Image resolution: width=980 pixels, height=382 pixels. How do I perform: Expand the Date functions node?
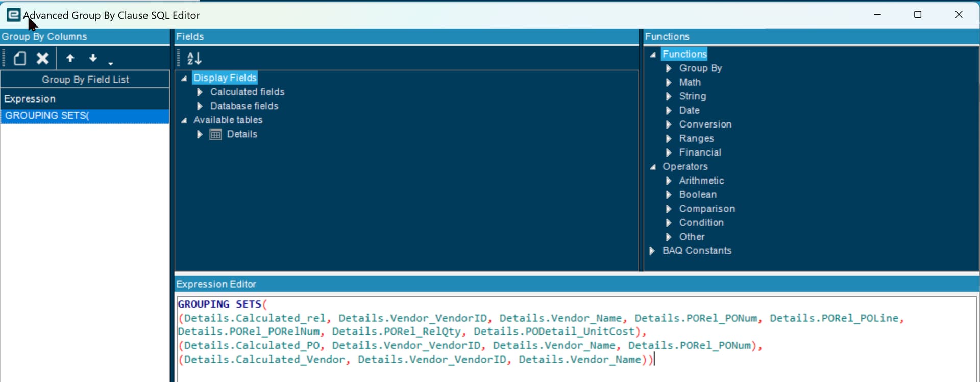click(x=669, y=110)
